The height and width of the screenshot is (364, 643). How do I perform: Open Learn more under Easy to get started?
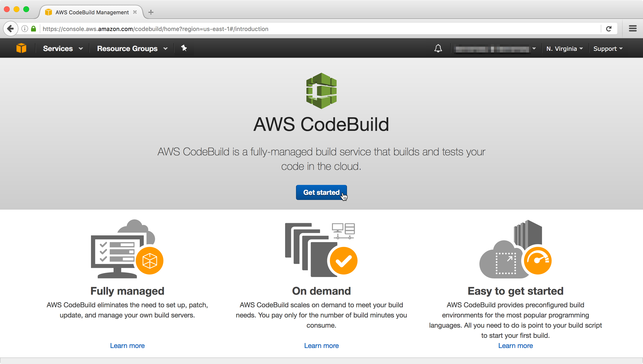(515, 346)
